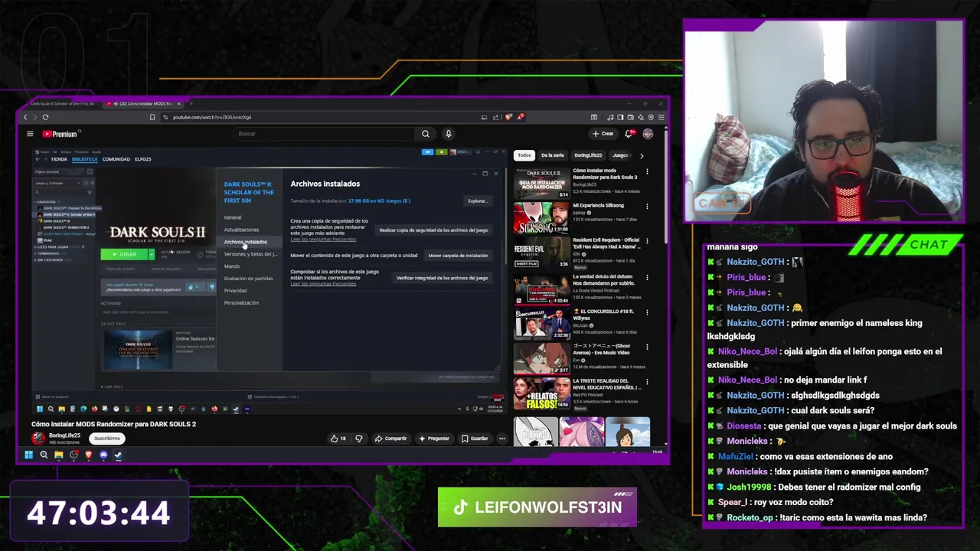
Task: Select the BoringLife25 filter chip
Action: [x=589, y=155]
